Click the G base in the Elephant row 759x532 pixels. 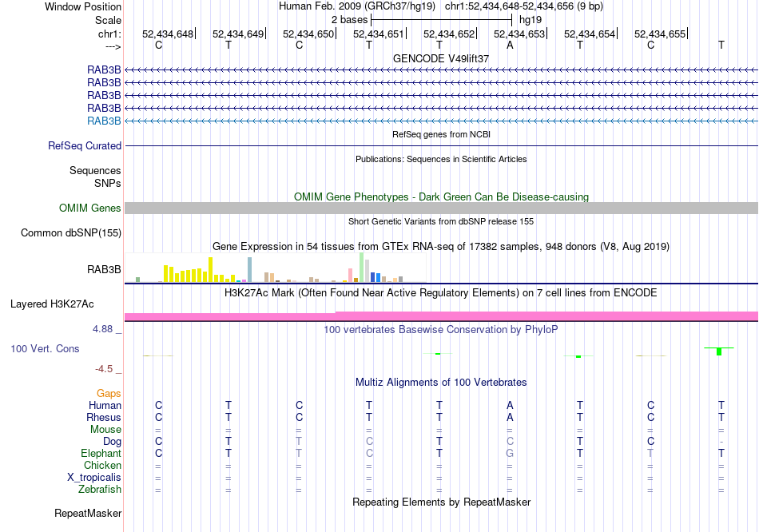point(510,454)
